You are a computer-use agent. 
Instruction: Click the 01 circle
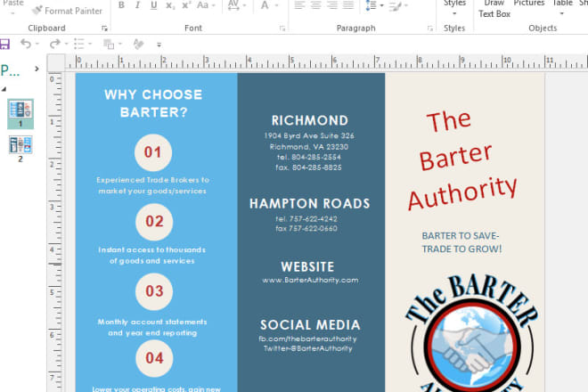coord(153,152)
